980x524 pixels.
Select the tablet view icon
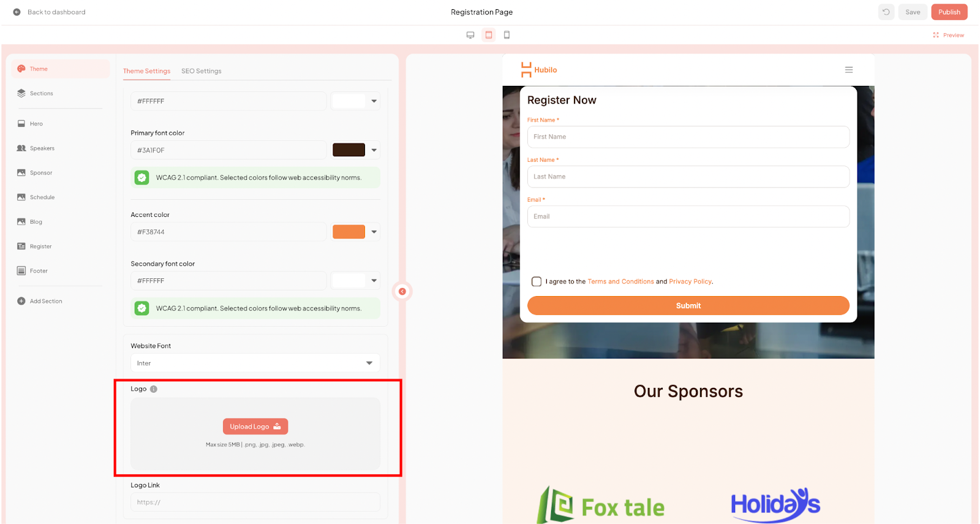pos(489,35)
